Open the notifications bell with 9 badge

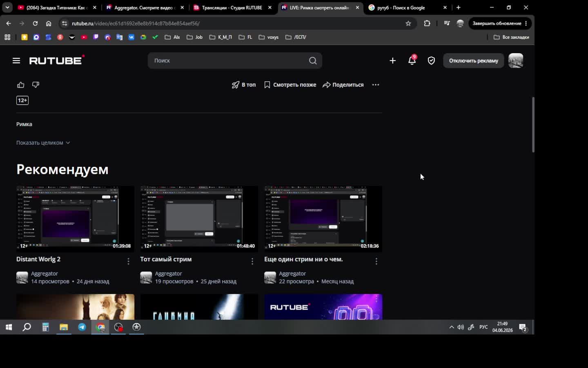(412, 60)
